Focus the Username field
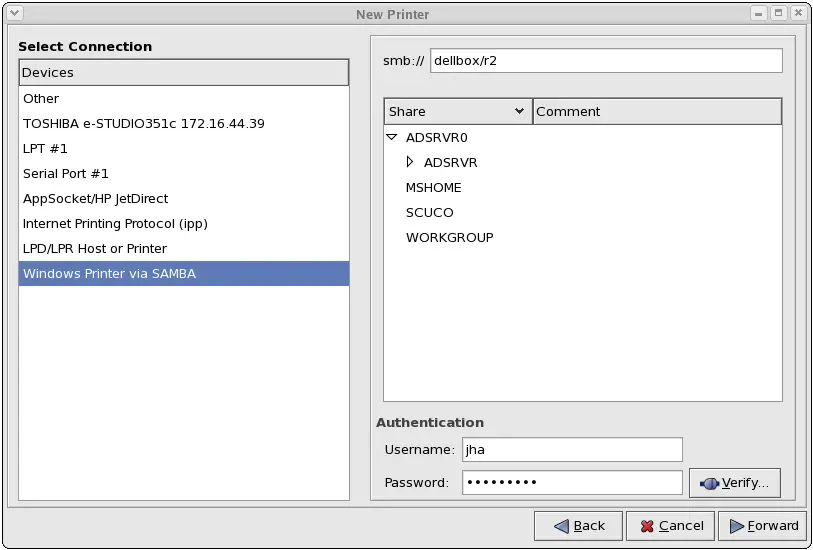Viewport: 813px width, 550px height. pyautogui.click(x=572, y=449)
